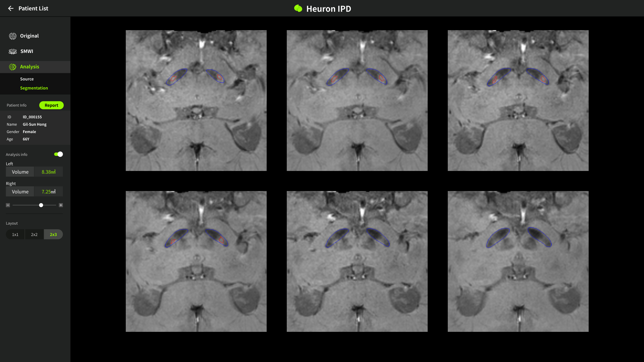Click the plus icon beside slider
This screenshot has height=362, width=644.
61,205
